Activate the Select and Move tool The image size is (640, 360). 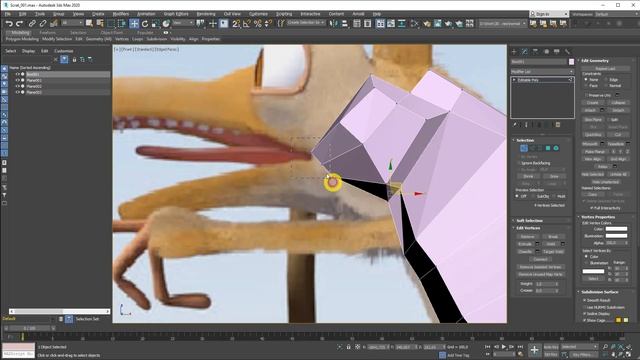point(134,24)
